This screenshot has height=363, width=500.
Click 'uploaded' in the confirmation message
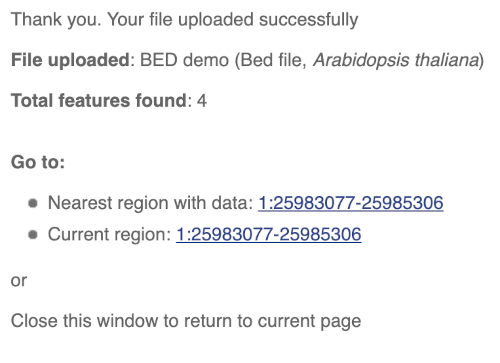click(216, 20)
